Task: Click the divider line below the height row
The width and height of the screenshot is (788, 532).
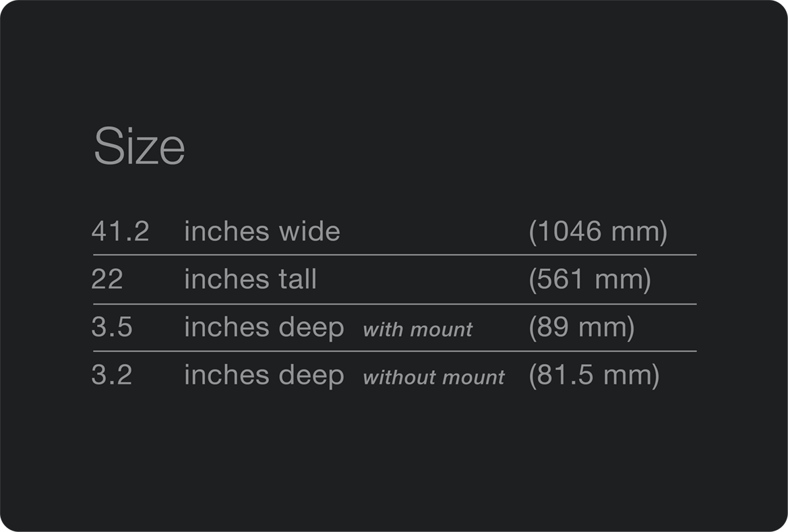Action: tap(394, 304)
